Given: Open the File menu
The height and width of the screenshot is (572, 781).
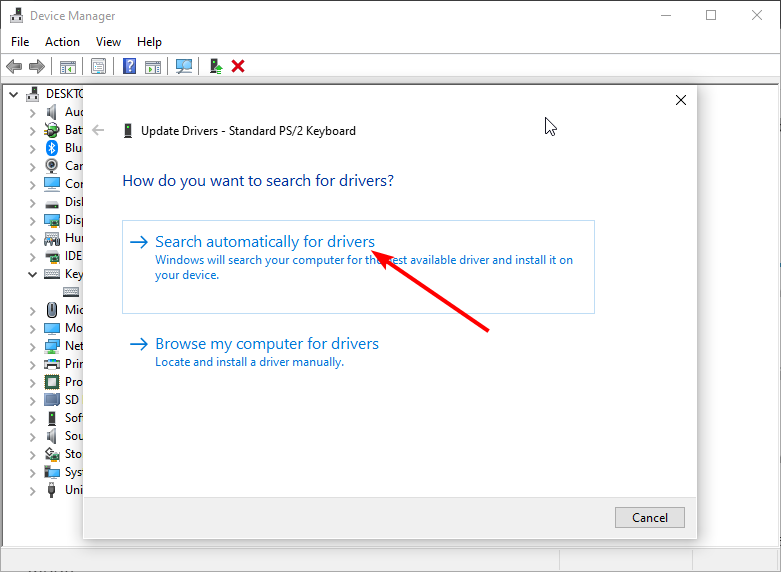Looking at the screenshot, I should [20, 42].
